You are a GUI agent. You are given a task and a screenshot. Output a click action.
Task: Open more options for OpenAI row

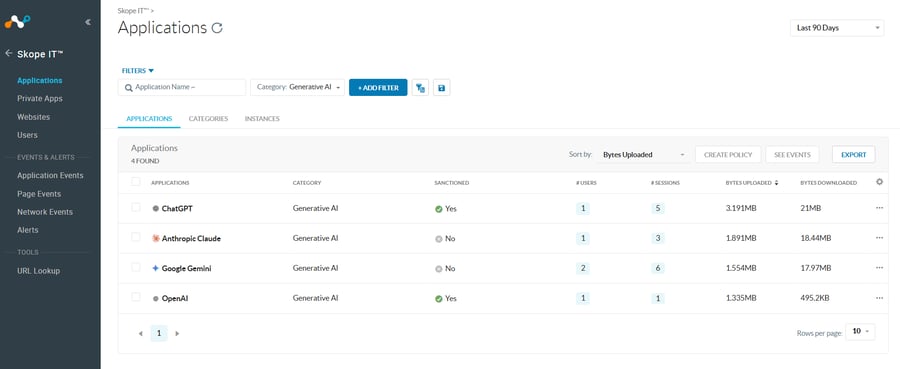coord(879,298)
